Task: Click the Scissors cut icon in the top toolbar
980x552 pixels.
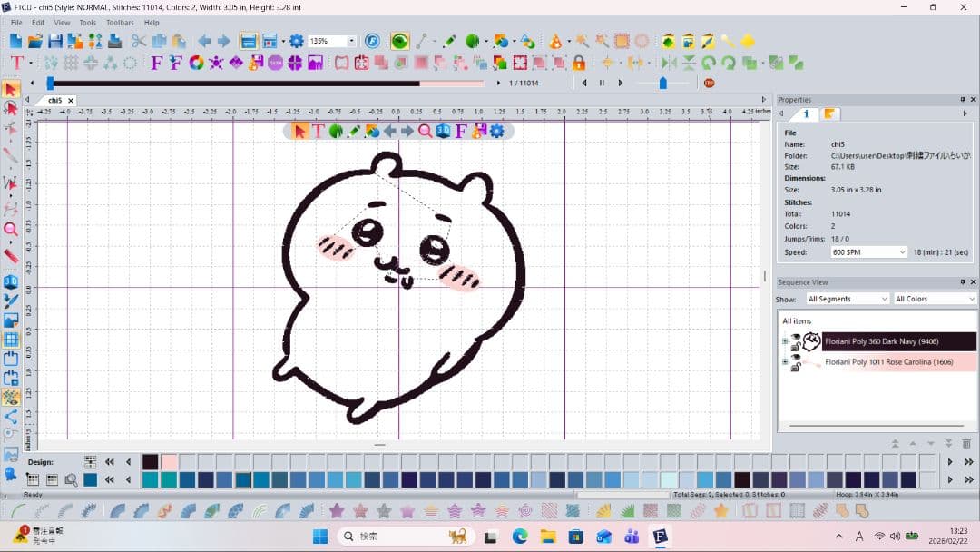Action: [x=139, y=41]
